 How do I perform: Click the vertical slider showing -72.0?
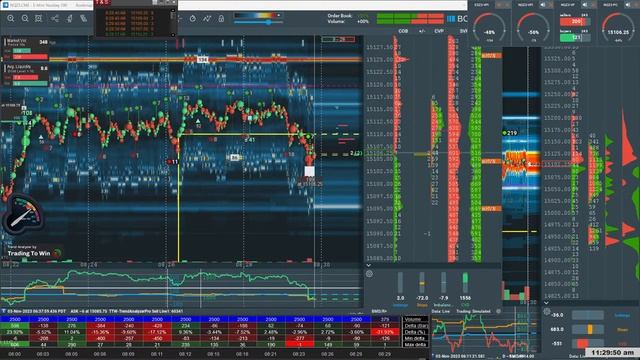422,282
